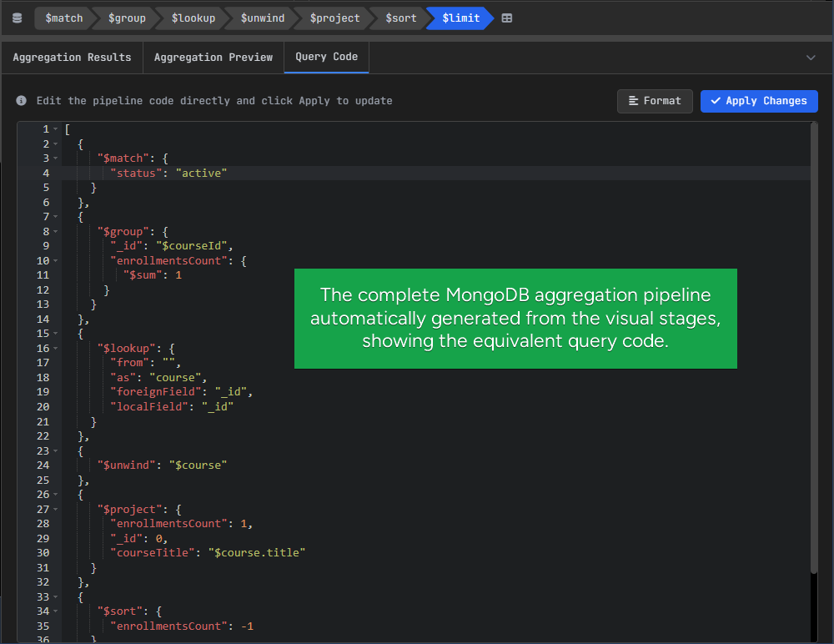The image size is (834, 644).
Task: Click the "$unwind" key on line 24
Action: (x=127, y=465)
